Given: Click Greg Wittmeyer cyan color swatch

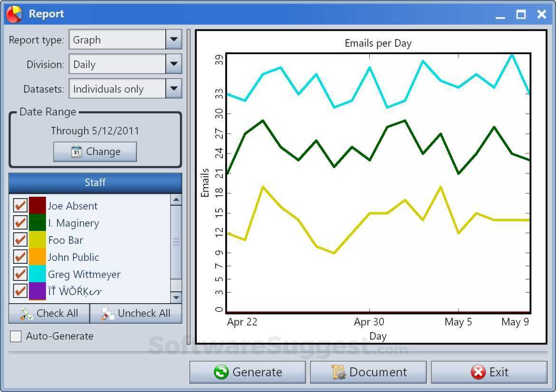Looking at the screenshot, I should [x=37, y=274].
